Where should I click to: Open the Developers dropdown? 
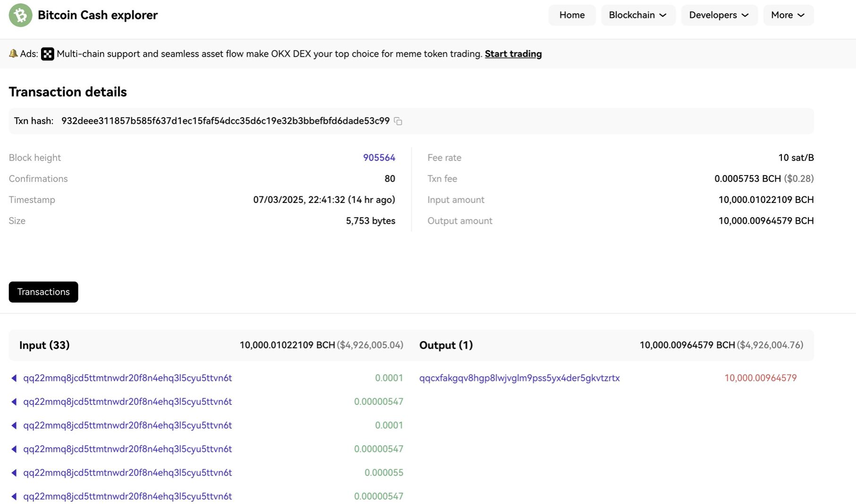(x=719, y=15)
